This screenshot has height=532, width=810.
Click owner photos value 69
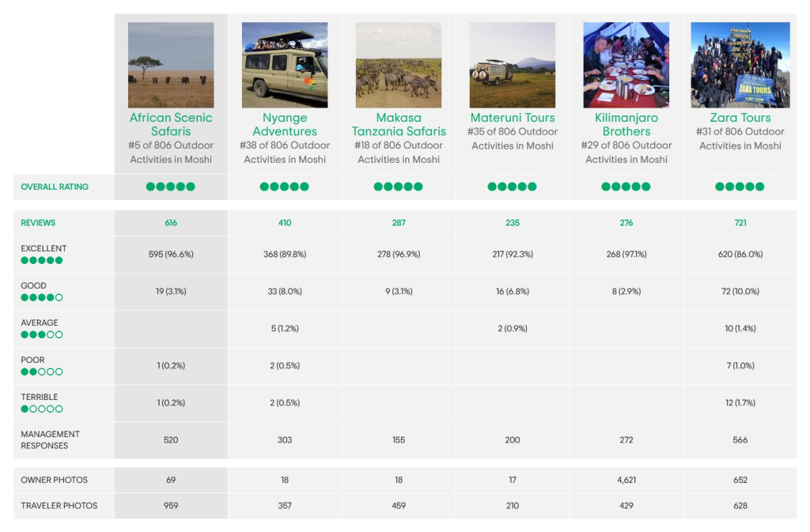171,480
